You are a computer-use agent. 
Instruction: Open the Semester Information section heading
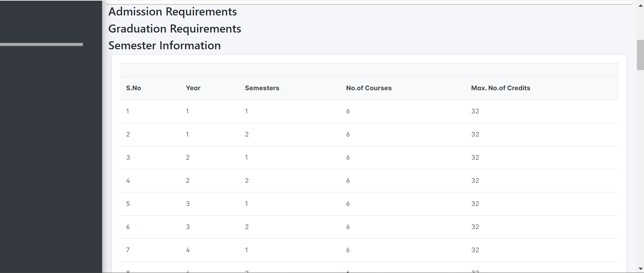tap(165, 46)
